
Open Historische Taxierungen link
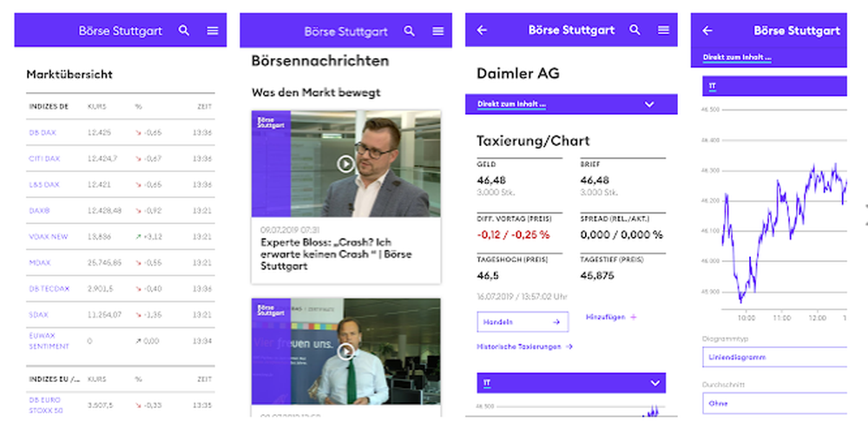[524, 347]
